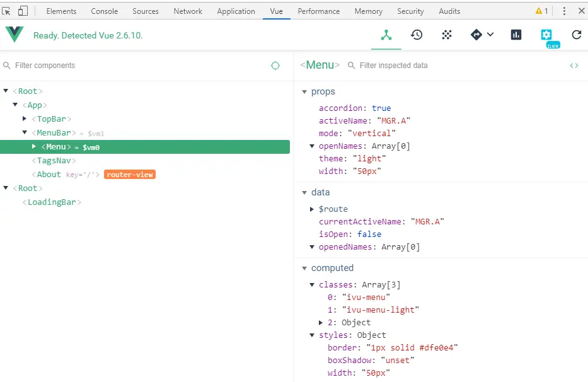
Task: Switch to the Security tab
Action: [411, 11]
